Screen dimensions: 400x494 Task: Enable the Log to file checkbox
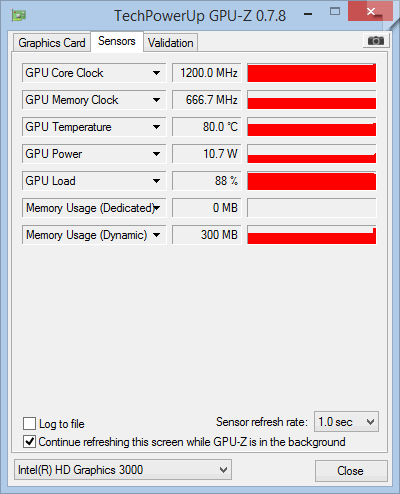coord(29,424)
